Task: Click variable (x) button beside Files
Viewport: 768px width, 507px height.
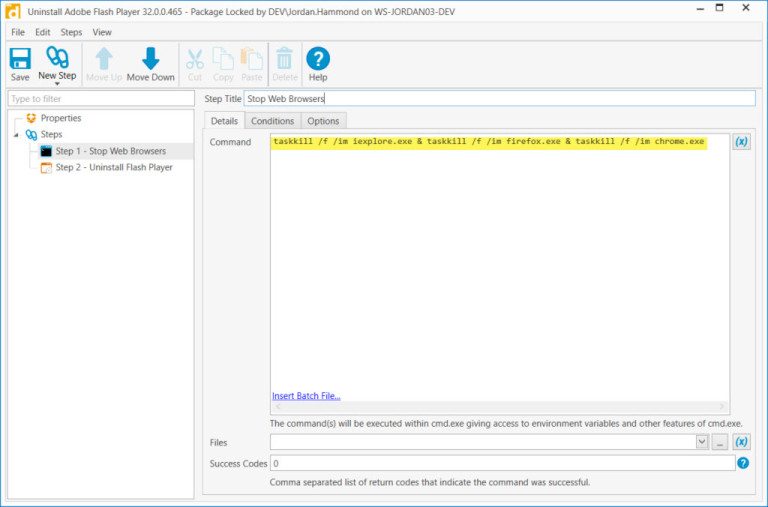Action: 742,442
